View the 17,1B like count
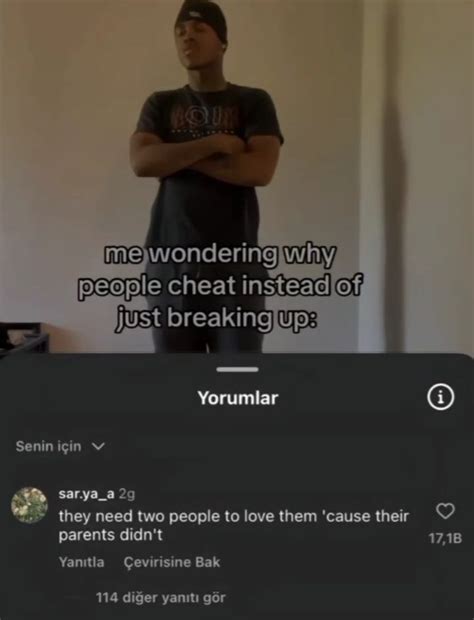 pos(445,538)
